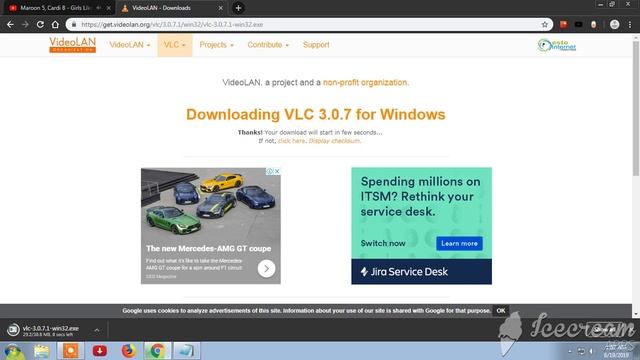Click the red extension icon in the toolbar
640x360 pixels.
[564, 24]
